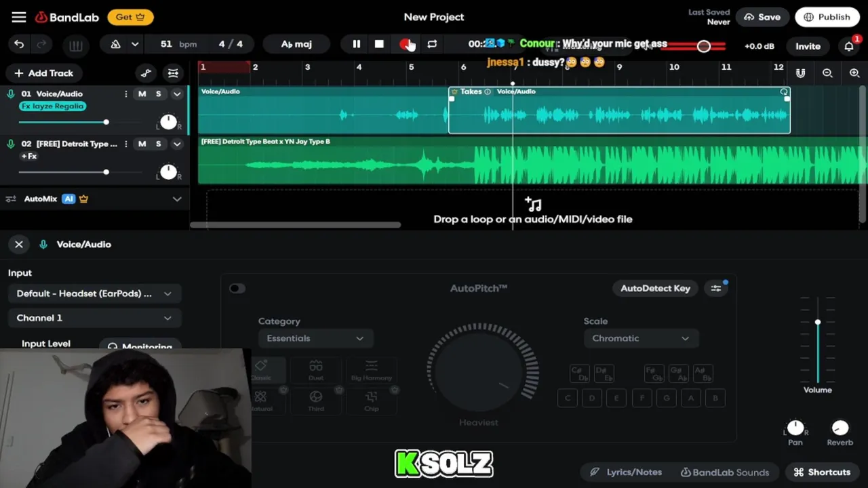The image size is (868, 488).
Task: Expand the 02 Detroit Type Beat track chevron
Action: (177, 144)
